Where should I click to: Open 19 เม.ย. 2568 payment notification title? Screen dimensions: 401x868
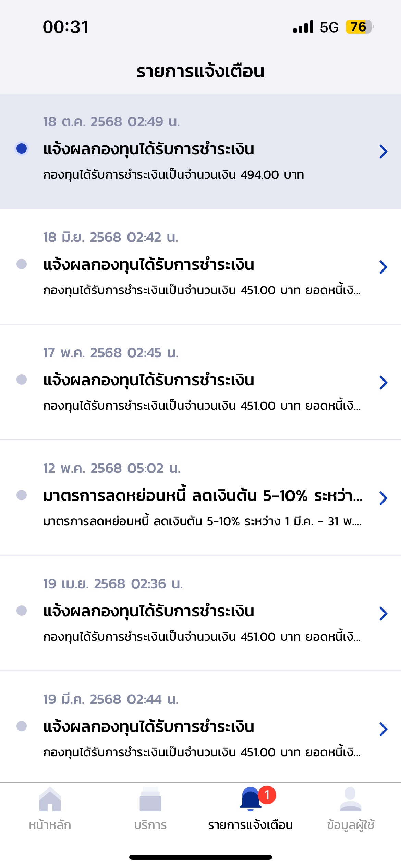(x=149, y=611)
